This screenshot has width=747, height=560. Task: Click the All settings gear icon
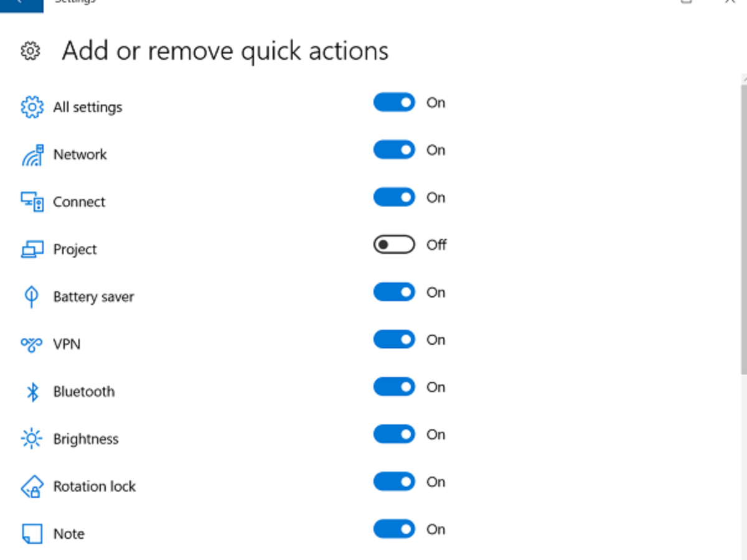click(x=32, y=107)
